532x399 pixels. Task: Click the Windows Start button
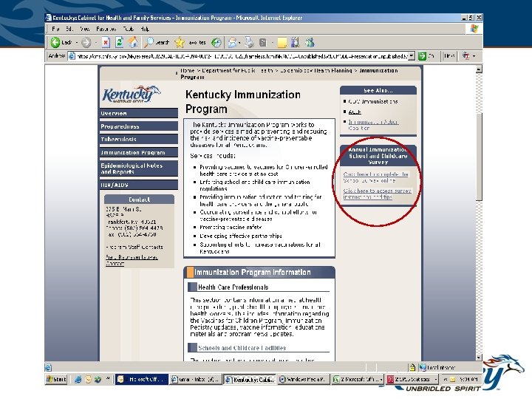coord(56,379)
